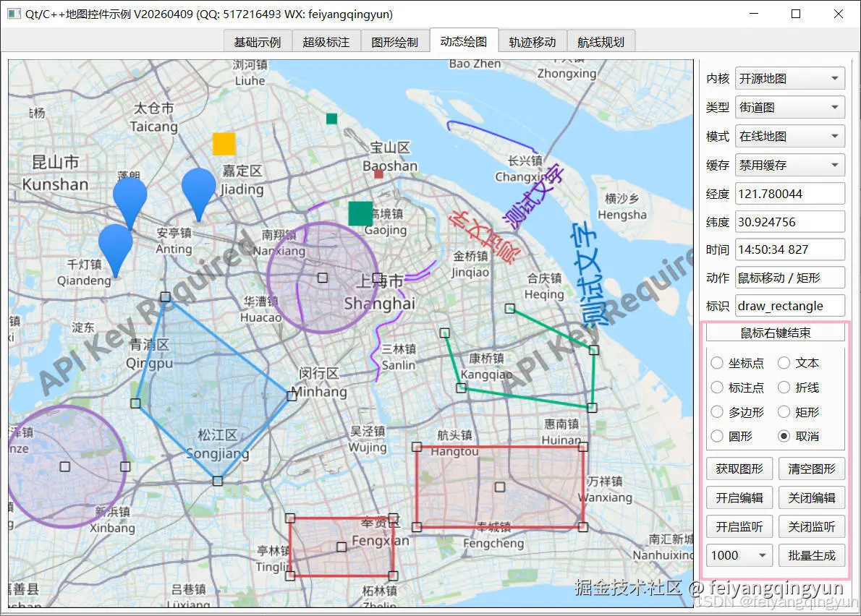The height and width of the screenshot is (616, 861).
Task: Click the app icon in title bar
Action: click(x=14, y=14)
